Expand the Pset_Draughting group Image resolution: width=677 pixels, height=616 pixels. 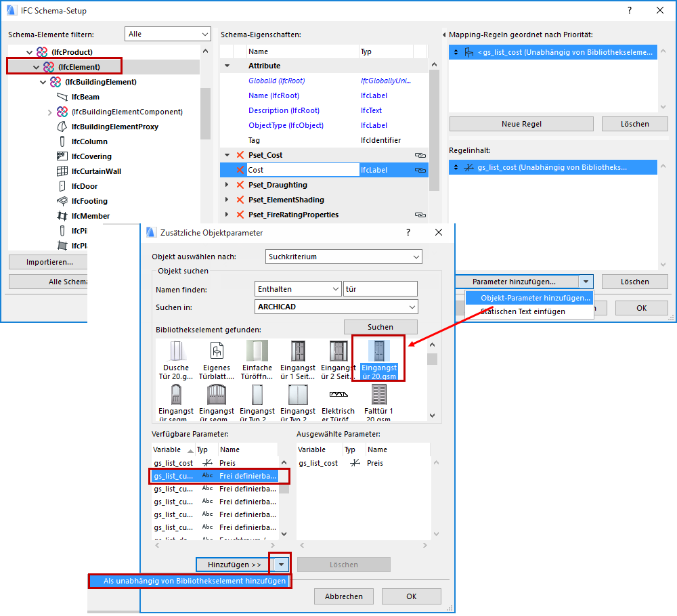[227, 185]
